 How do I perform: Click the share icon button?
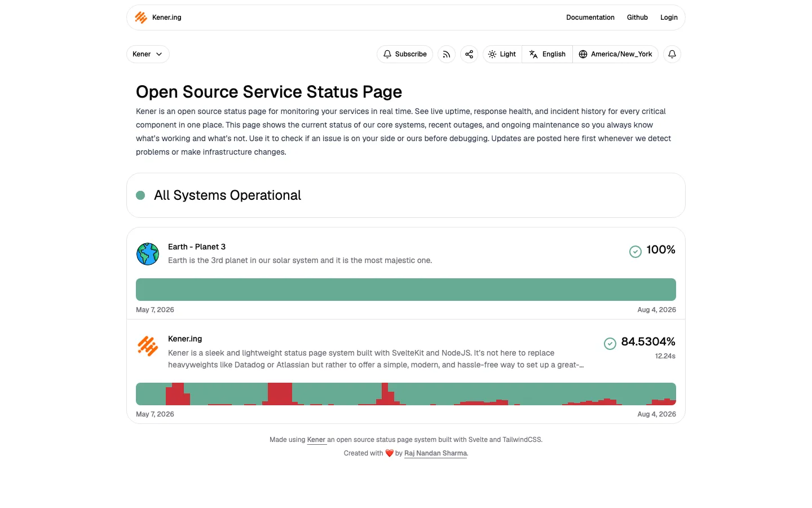tap(469, 54)
